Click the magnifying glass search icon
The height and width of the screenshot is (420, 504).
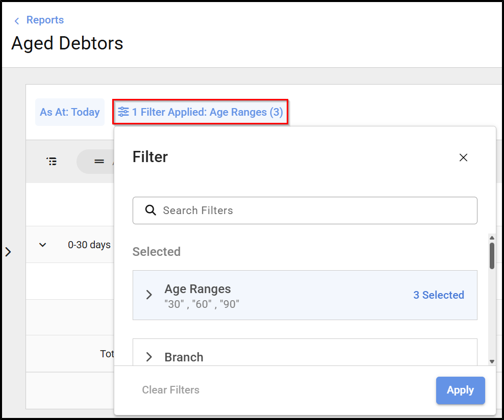[x=150, y=211]
